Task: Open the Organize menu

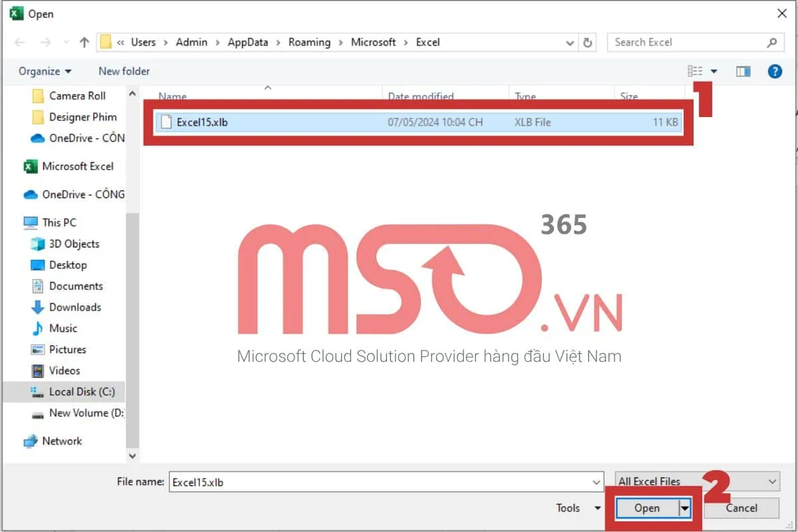Action: (45, 71)
